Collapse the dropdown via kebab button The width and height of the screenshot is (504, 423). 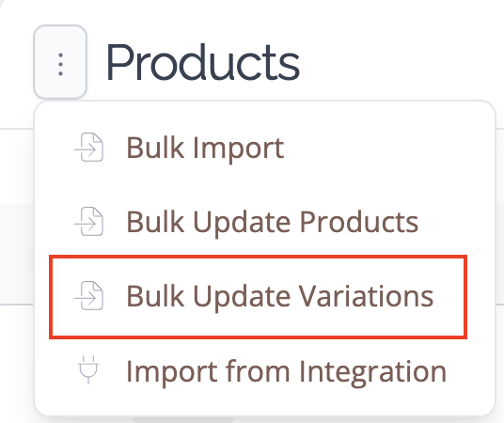[x=60, y=62]
